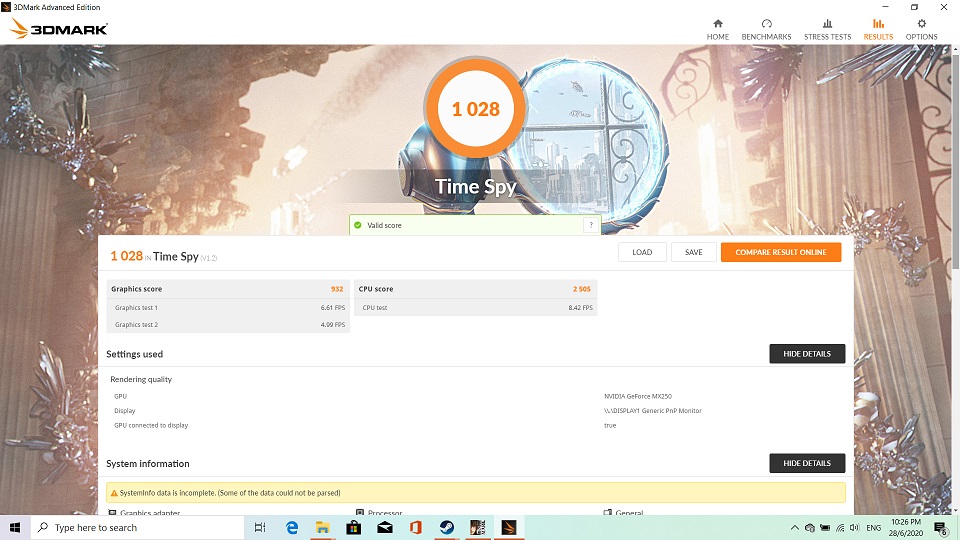Select the CPU score value 2 505

[x=582, y=289]
